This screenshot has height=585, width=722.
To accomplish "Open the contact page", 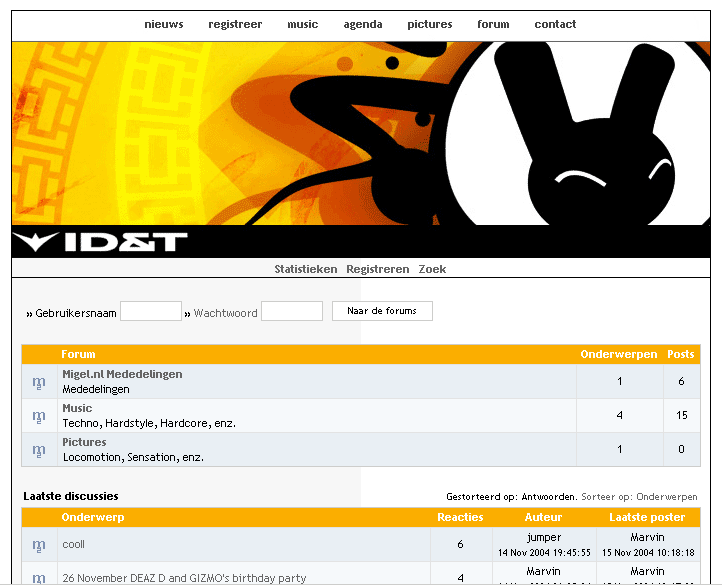I will pos(555,24).
